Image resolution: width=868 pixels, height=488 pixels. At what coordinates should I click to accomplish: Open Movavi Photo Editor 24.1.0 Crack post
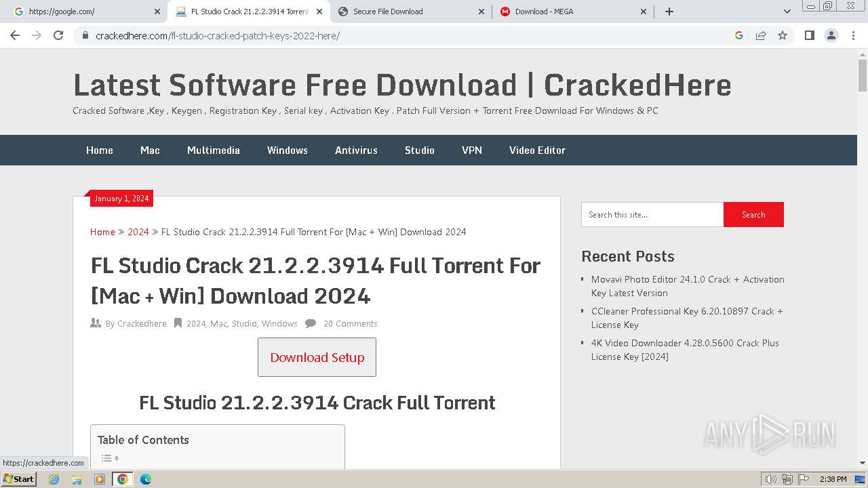[688, 286]
